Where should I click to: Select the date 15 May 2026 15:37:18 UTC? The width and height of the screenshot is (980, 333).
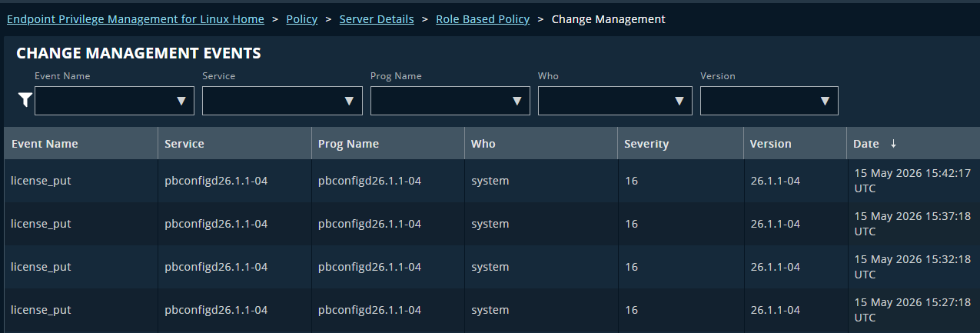coord(912,224)
